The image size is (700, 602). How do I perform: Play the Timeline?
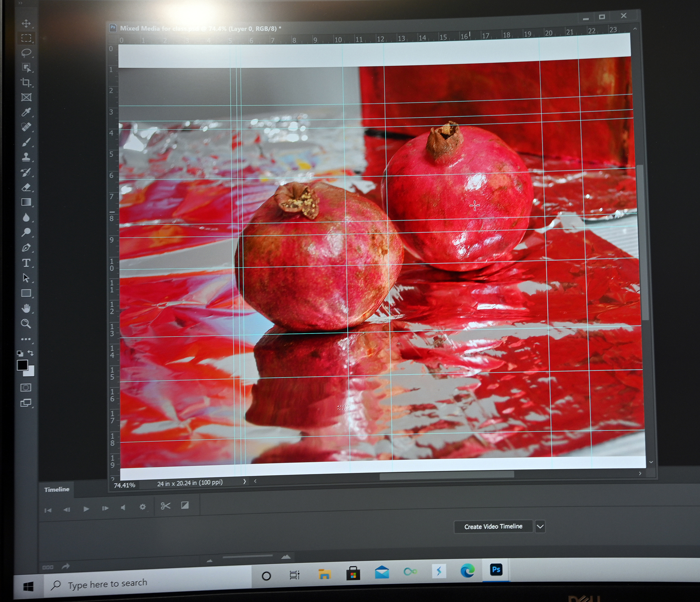click(x=86, y=509)
